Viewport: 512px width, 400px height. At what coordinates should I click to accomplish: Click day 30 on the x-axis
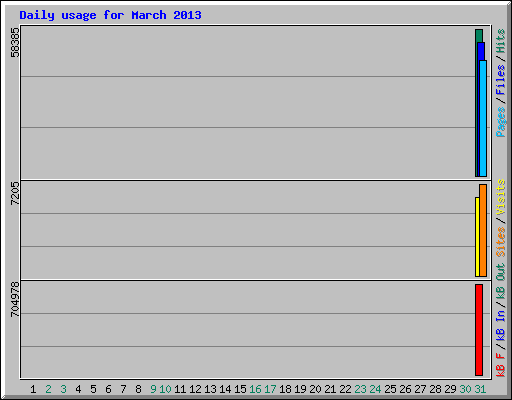(x=465, y=389)
